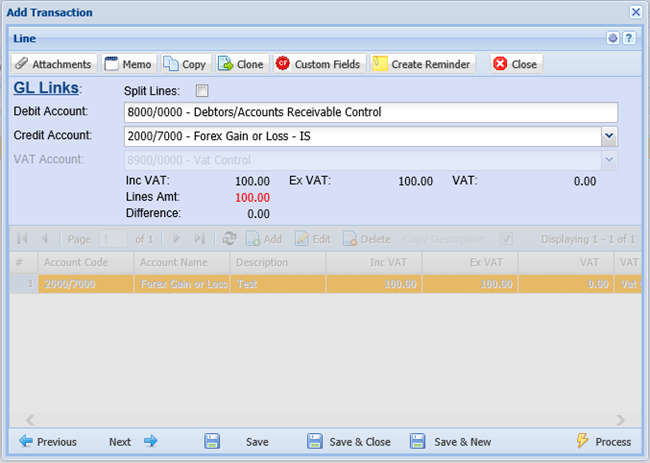Process the transaction
Image resolution: width=650 pixels, height=463 pixels.
(x=604, y=441)
